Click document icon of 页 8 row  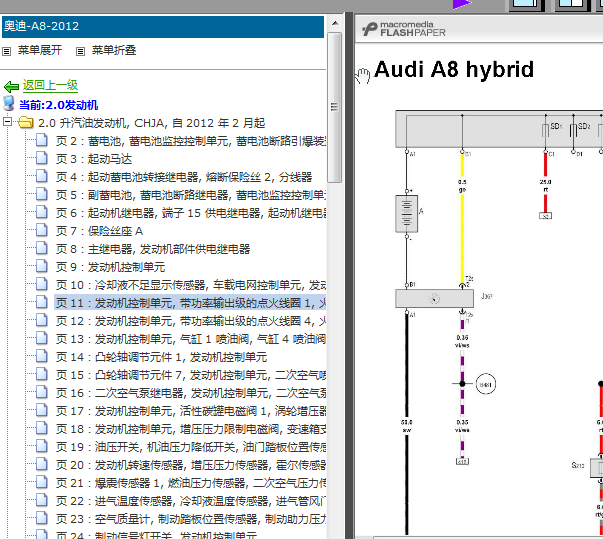click(42, 248)
